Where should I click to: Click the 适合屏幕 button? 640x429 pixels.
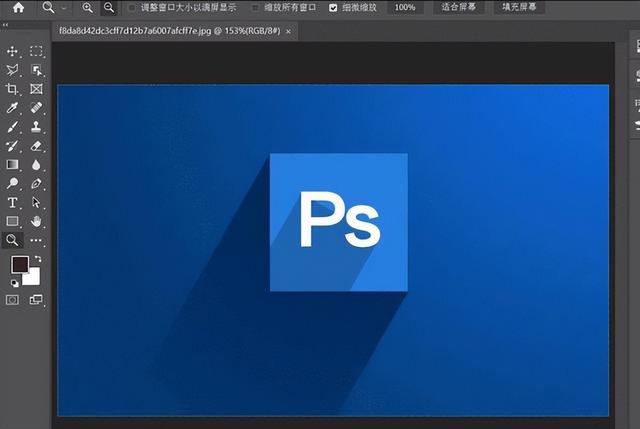coord(458,7)
